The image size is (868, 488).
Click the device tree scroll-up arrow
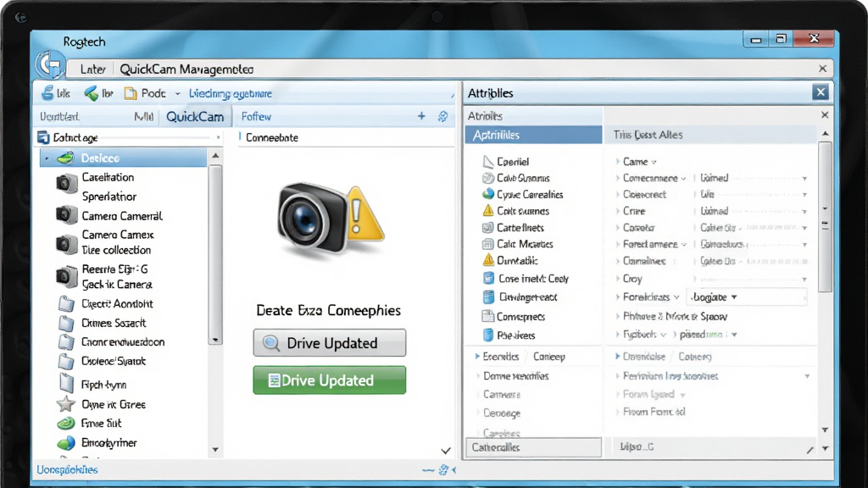point(215,156)
